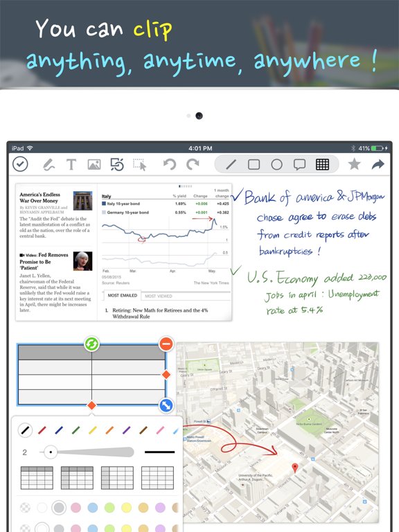Screen dimensions: 399x532
Task: Switch to the MOST VIEWED tab
Action: click(159, 296)
